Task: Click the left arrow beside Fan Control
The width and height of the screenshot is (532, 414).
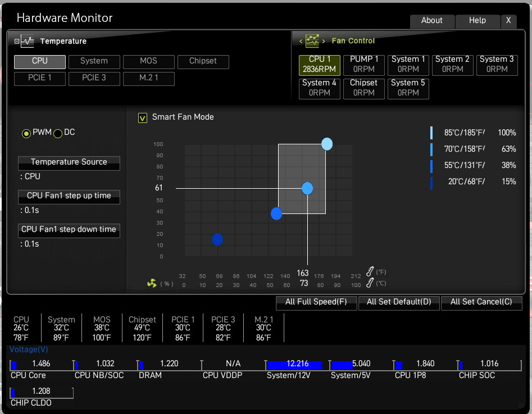Action: click(x=301, y=41)
